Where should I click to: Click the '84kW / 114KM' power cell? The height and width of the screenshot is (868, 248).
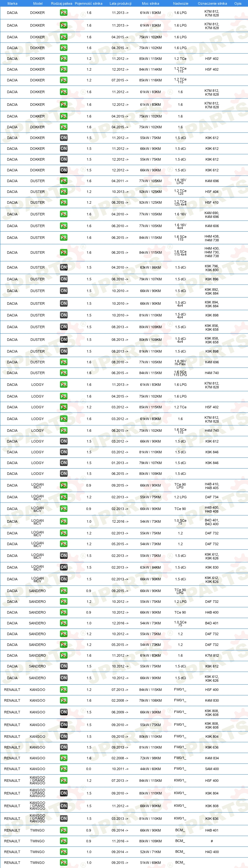[x=151, y=69]
